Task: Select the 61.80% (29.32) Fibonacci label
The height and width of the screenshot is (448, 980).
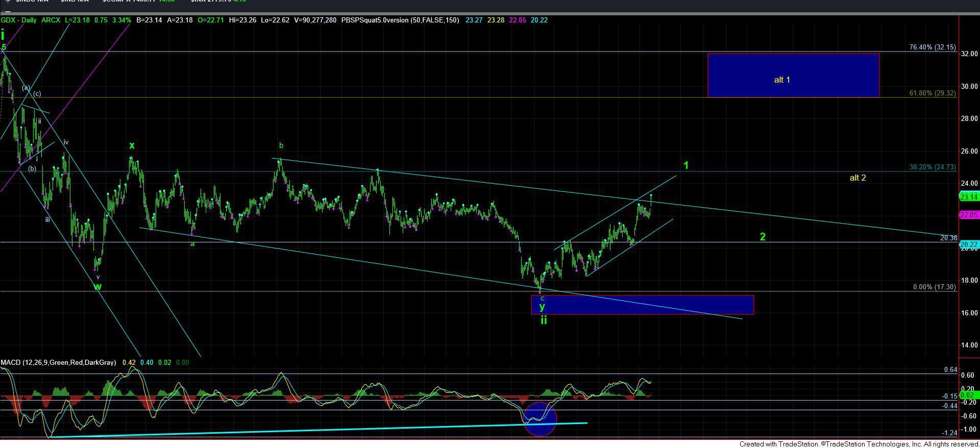Action: click(x=932, y=93)
